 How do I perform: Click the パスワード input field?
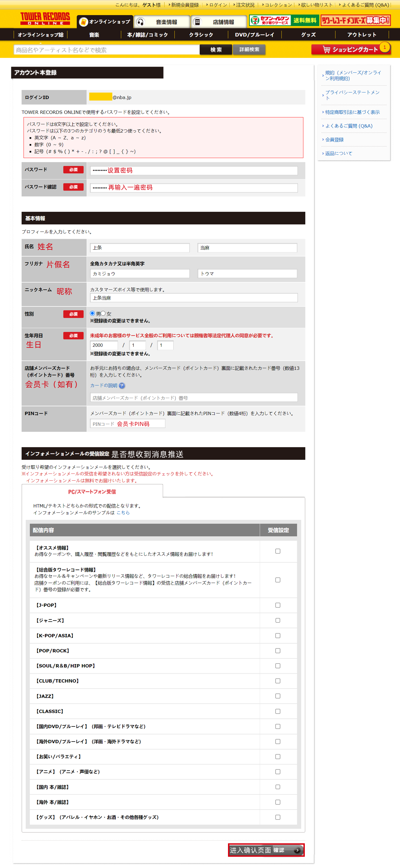pyautogui.click(x=194, y=171)
